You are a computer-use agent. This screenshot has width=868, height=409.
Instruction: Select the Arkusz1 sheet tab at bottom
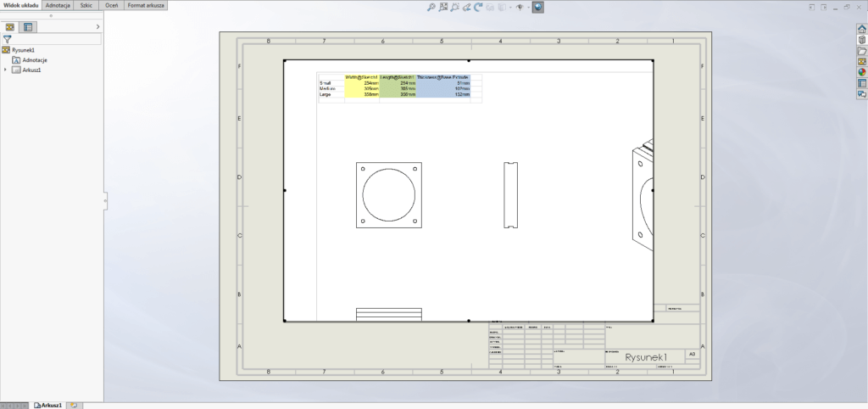tap(48, 405)
